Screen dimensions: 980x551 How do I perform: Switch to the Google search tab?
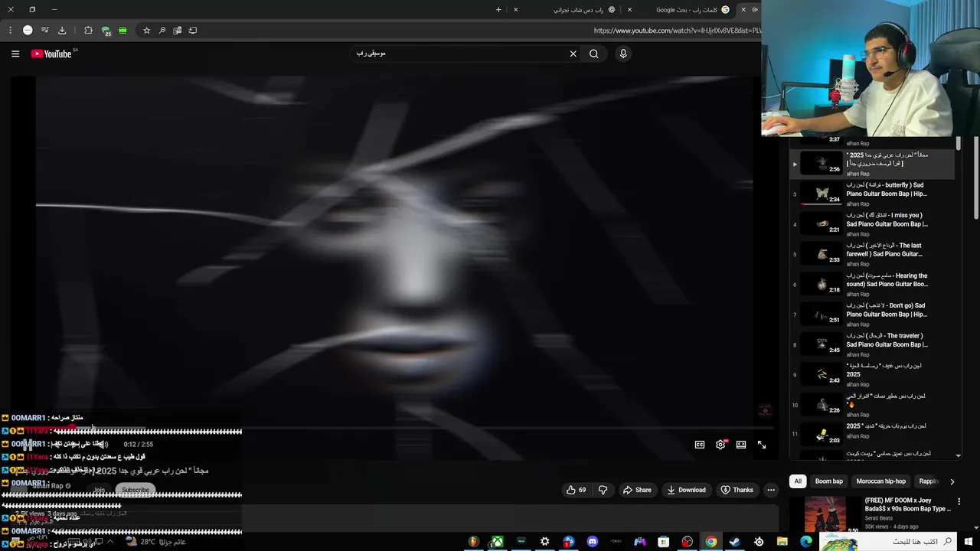coord(689,10)
